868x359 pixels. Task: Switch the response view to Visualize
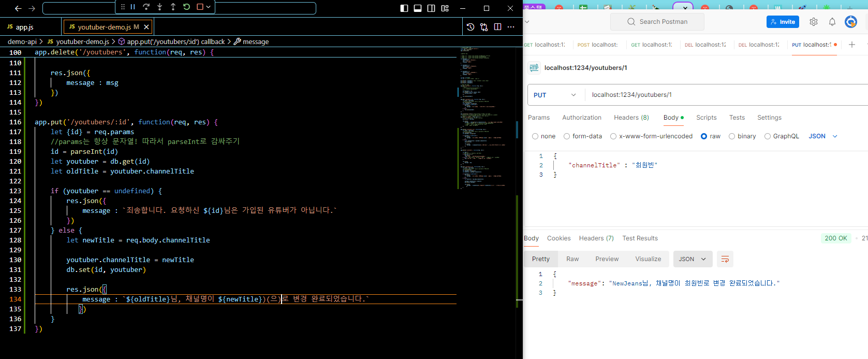[x=648, y=259]
